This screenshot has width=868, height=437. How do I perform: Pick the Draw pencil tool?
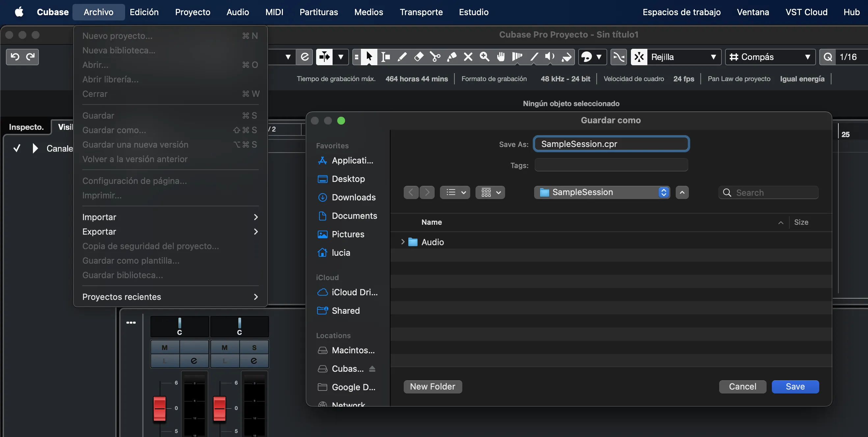pyautogui.click(x=402, y=57)
